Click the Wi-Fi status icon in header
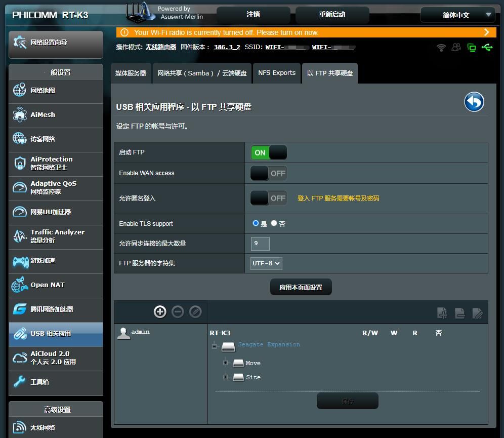This screenshot has width=504, height=438. tap(441, 47)
